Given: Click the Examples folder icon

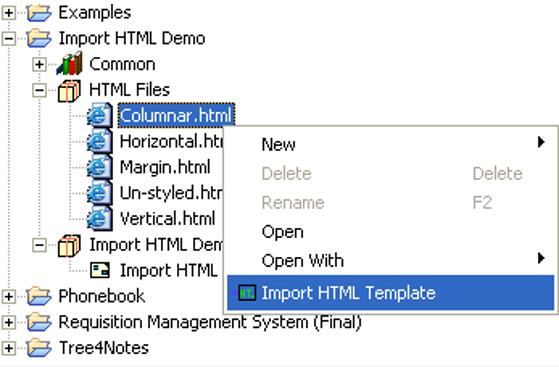Looking at the screenshot, I should pos(39,12).
